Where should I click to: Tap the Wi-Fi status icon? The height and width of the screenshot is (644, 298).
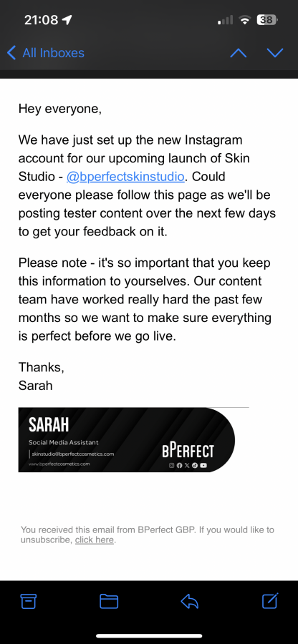click(x=246, y=20)
